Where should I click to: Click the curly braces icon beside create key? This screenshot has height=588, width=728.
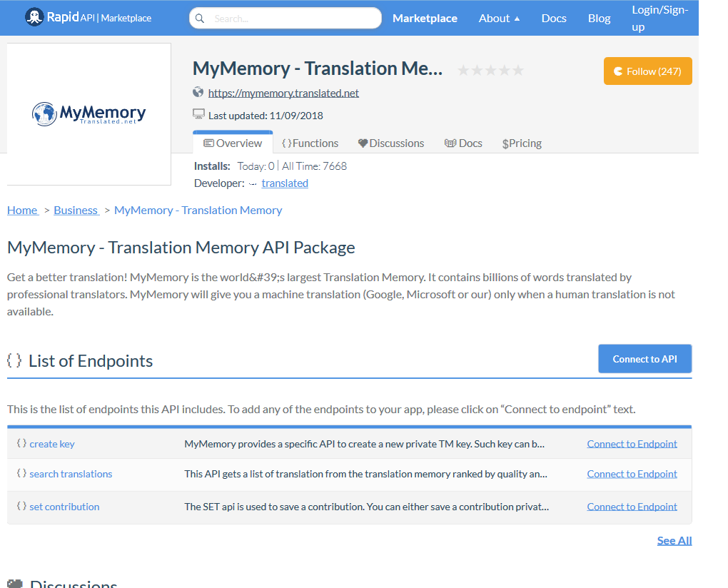click(21, 444)
